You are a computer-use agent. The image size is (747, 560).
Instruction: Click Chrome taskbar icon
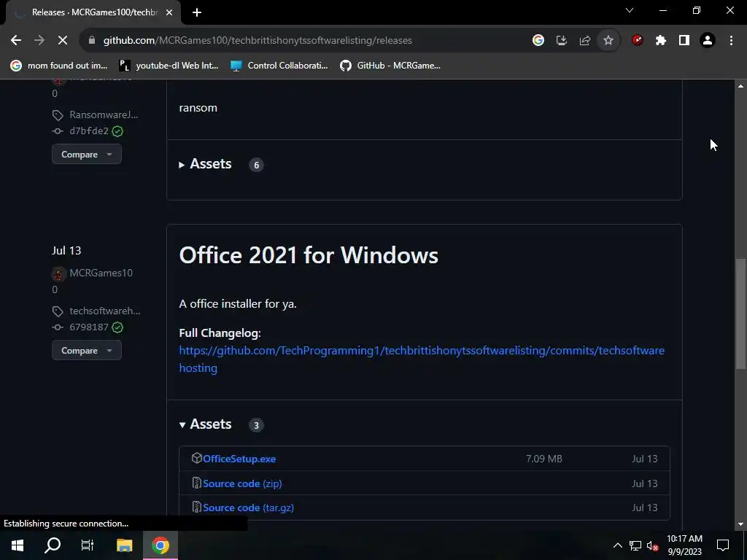coord(160,545)
